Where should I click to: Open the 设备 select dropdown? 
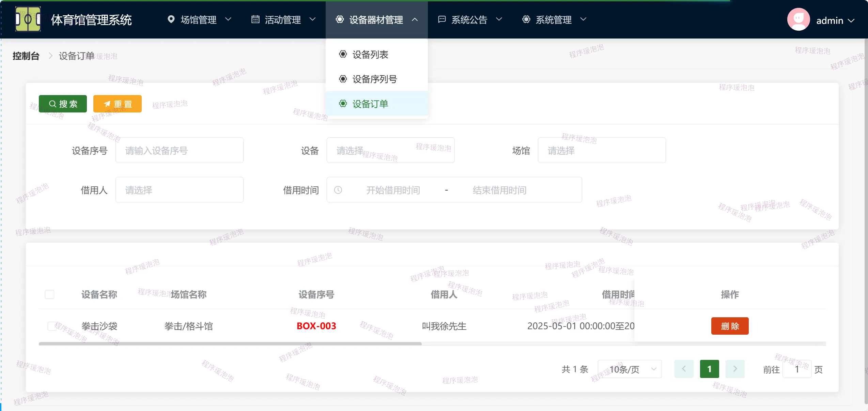point(390,150)
